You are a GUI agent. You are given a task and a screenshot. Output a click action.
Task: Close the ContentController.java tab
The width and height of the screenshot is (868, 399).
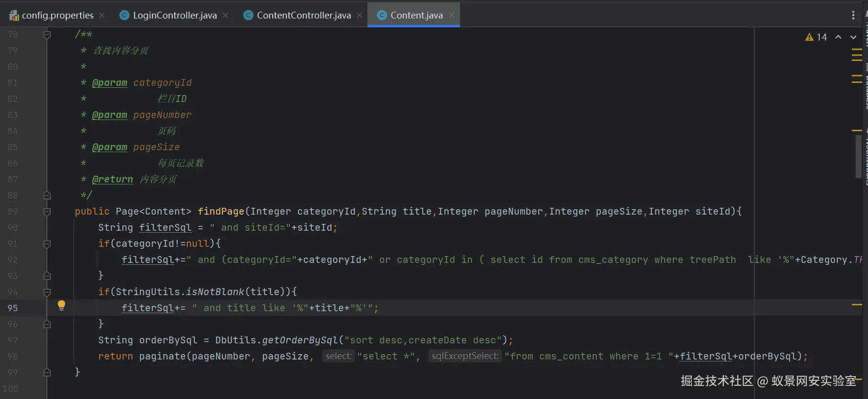tap(360, 15)
